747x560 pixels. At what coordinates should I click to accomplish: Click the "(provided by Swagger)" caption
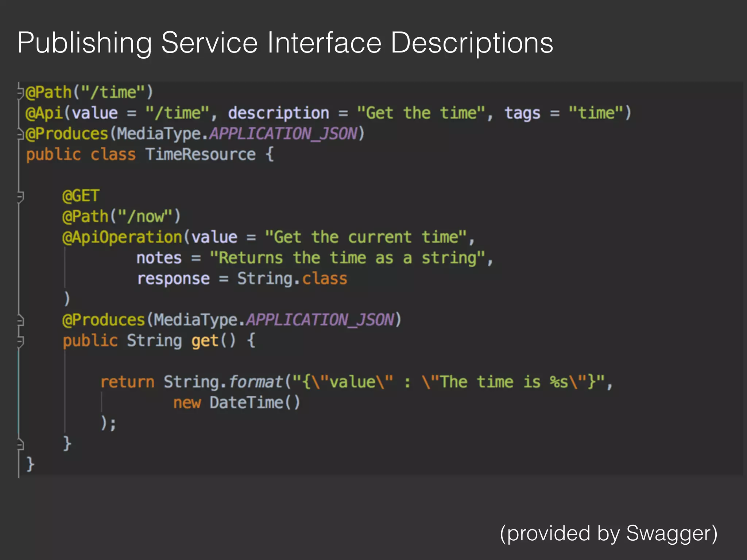pos(609,534)
